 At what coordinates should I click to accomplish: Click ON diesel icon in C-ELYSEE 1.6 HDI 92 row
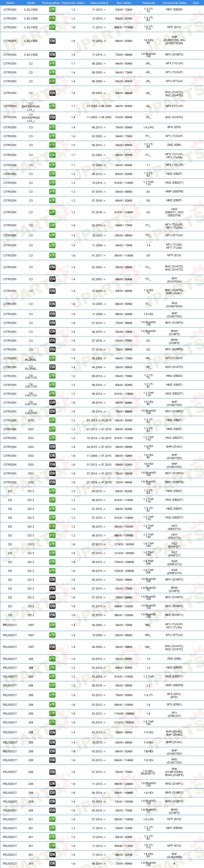pos(52,41)
